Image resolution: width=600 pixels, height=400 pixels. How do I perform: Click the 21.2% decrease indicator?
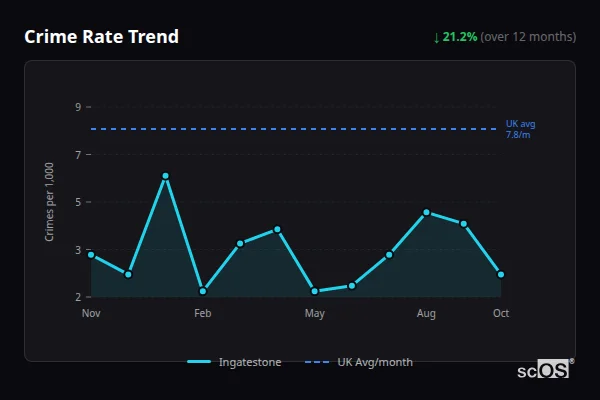[455, 37]
